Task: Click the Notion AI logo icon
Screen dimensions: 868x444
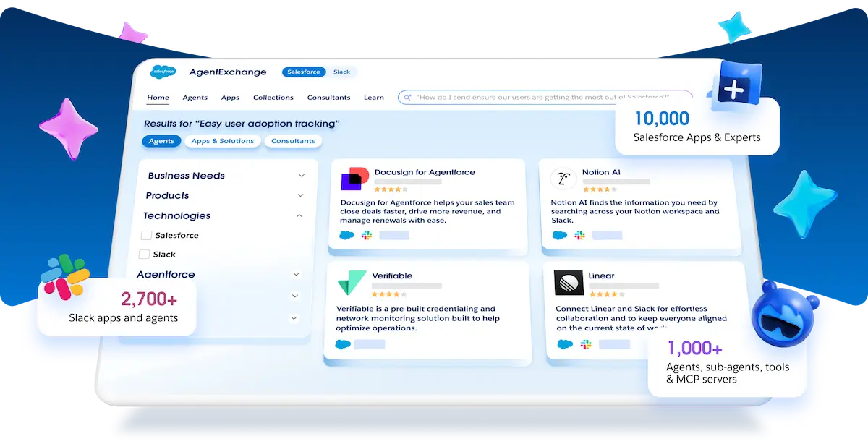Action: pyautogui.click(x=562, y=179)
